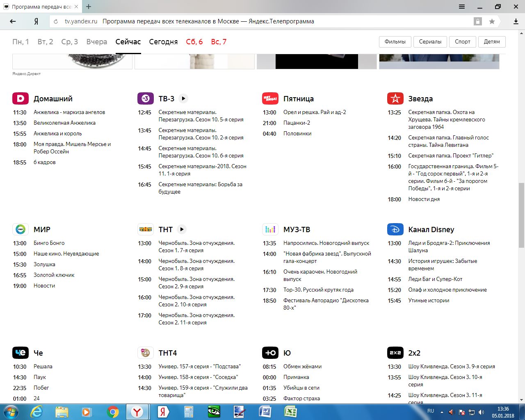Open Секретные материалы: Борьба за будущее
The image size is (525, 420).
click(x=201, y=188)
